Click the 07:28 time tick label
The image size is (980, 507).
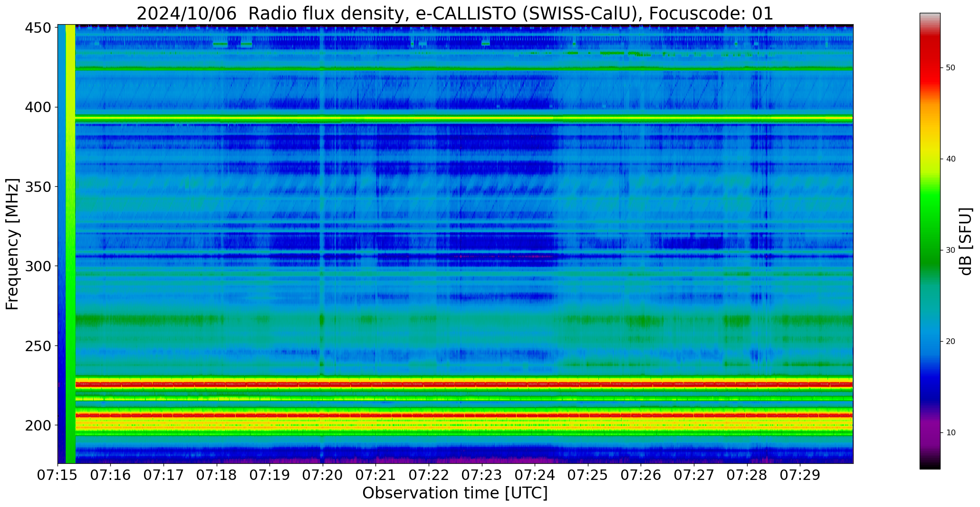(x=747, y=475)
